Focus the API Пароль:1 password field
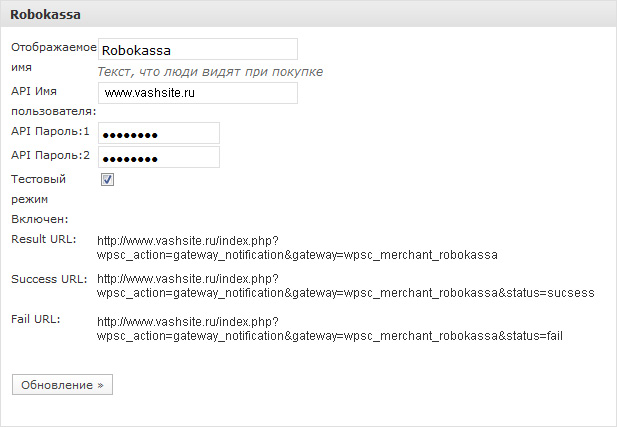Image resolution: width=617 pixels, height=427 pixels. [158, 134]
